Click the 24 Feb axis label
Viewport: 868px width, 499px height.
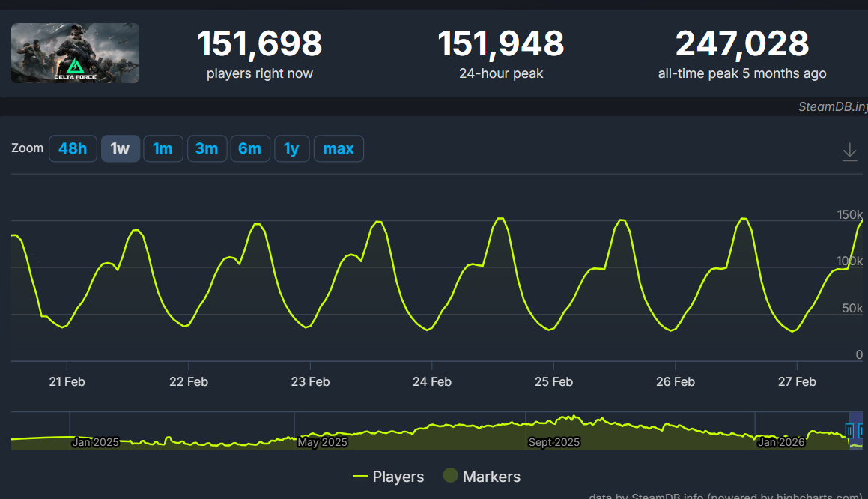click(432, 381)
